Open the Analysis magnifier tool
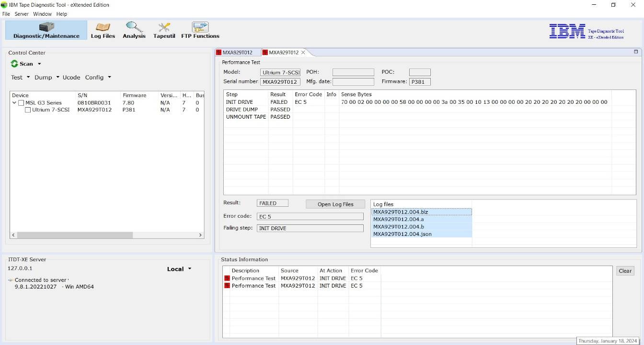 click(x=134, y=30)
